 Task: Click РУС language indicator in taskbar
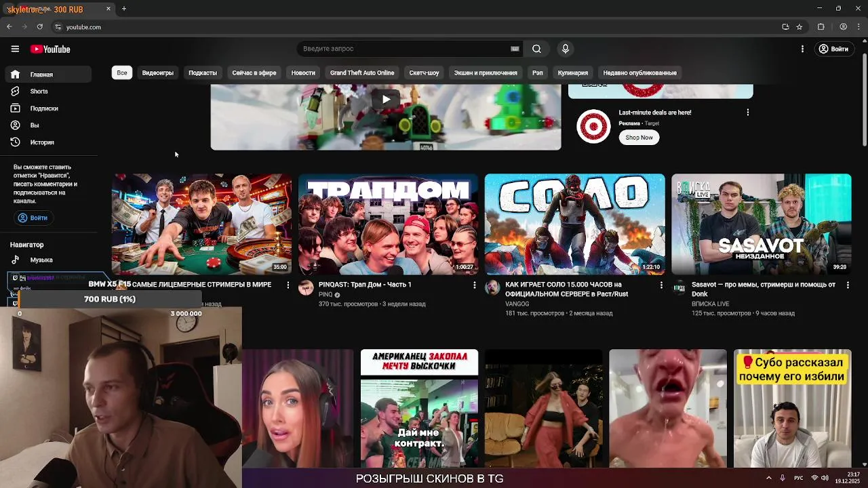click(799, 478)
